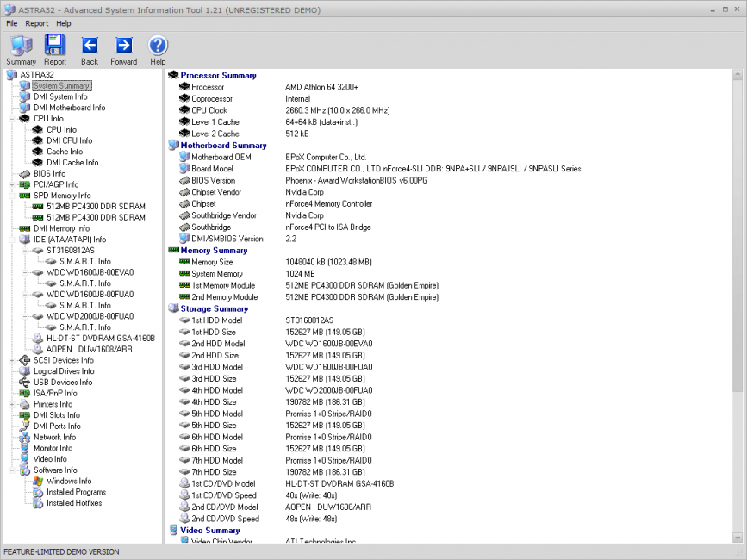Open the Help menu
Screen dimensions: 747x560
pyautogui.click(x=64, y=23)
